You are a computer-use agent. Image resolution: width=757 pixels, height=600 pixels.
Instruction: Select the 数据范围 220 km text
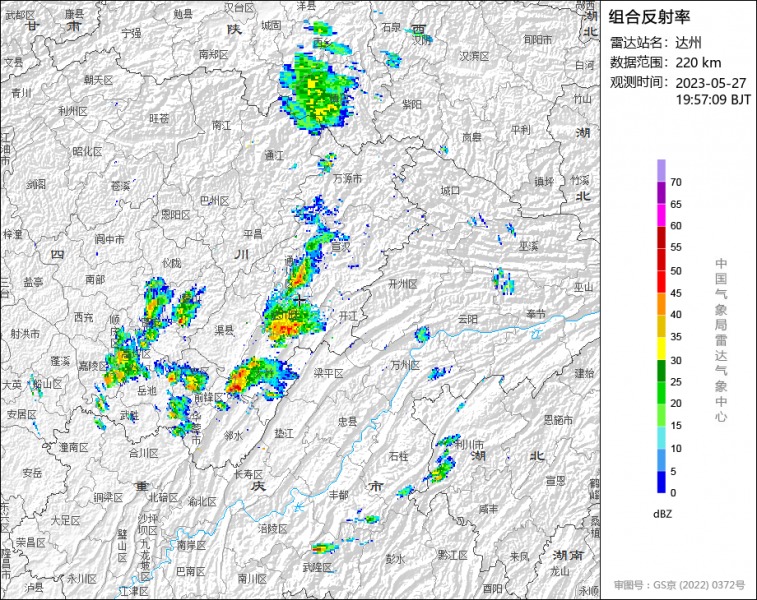(x=657, y=62)
